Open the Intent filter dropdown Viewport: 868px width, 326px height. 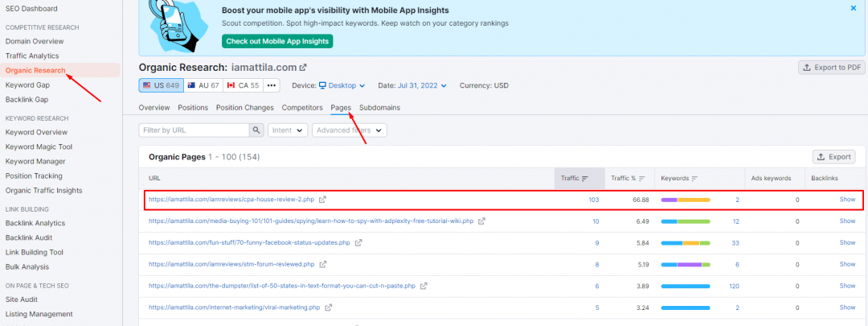pos(289,130)
